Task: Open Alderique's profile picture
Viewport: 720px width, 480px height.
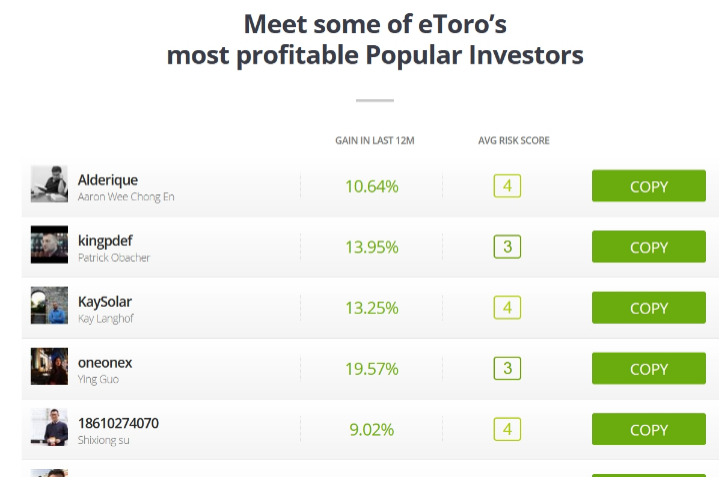Action: point(49,184)
